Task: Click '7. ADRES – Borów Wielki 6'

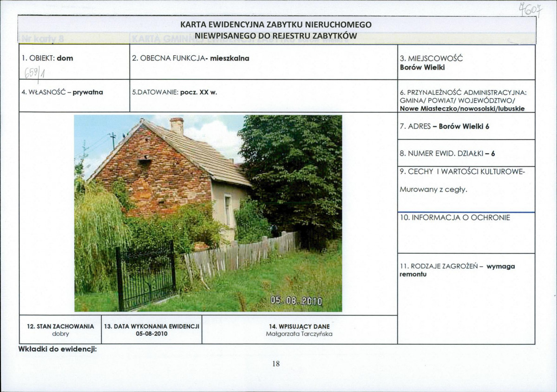Action: tap(445, 126)
